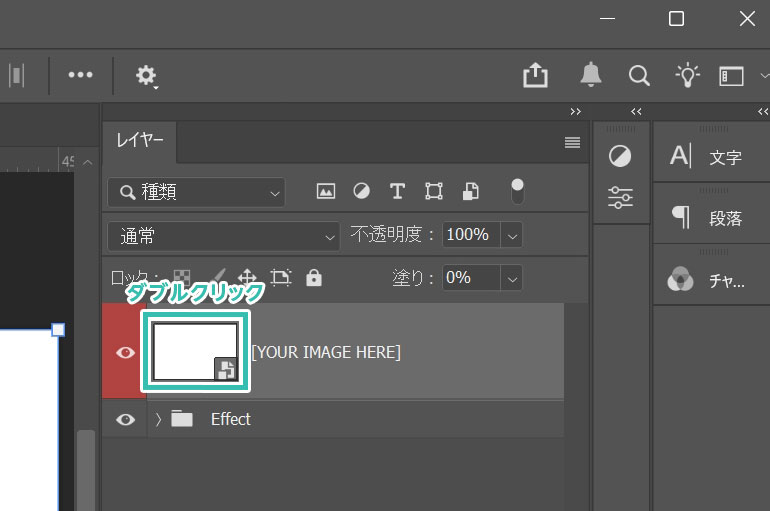
Task: Open the 種類 filter kind dropdown
Action: coord(197,192)
